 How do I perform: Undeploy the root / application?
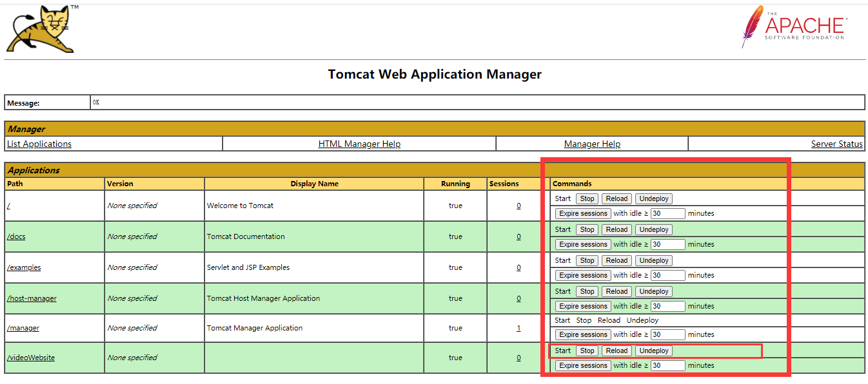[654, 198]
